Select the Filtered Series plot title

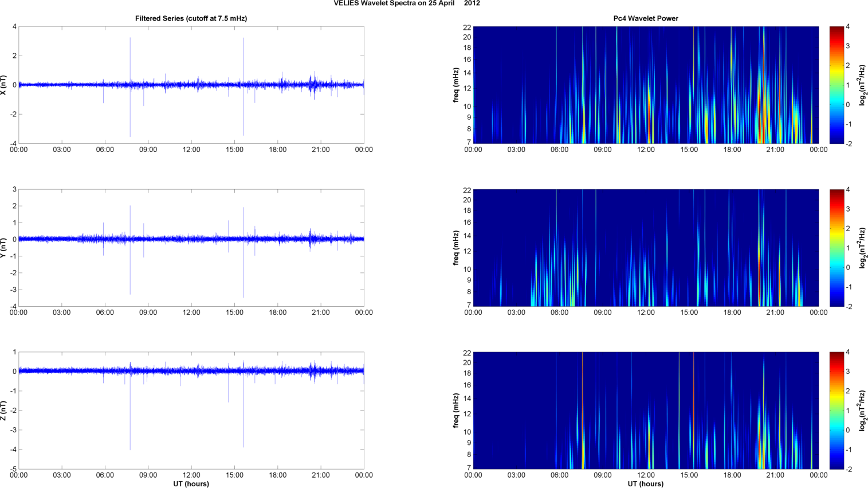(x=191, y=18)
